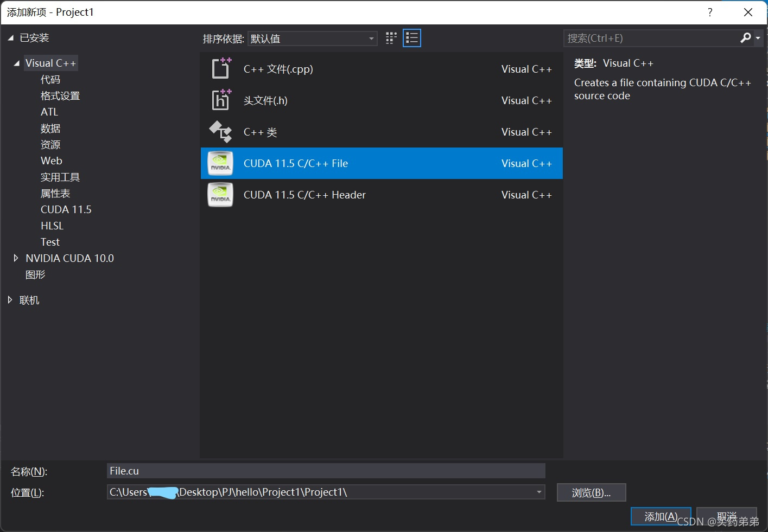Select the 图形 category
This screenshot has height=532, width=768.
(35, 275)
